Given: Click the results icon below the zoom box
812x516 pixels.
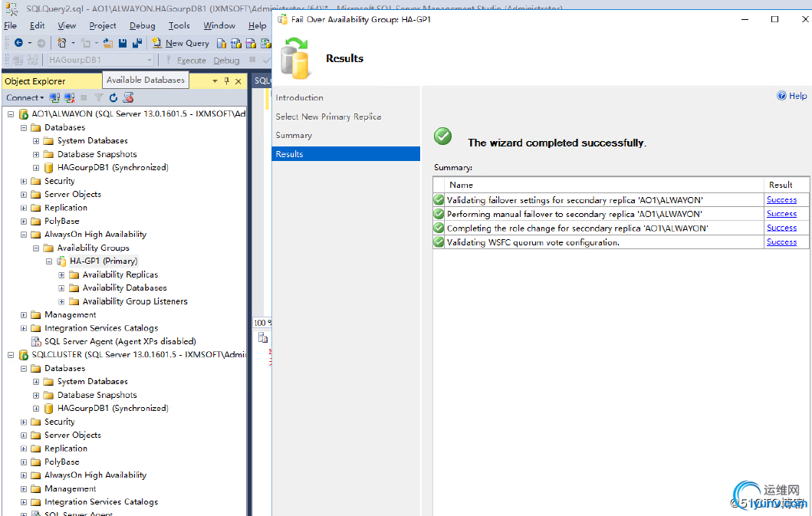Looking at the screenshot, I should click(263, 338).
